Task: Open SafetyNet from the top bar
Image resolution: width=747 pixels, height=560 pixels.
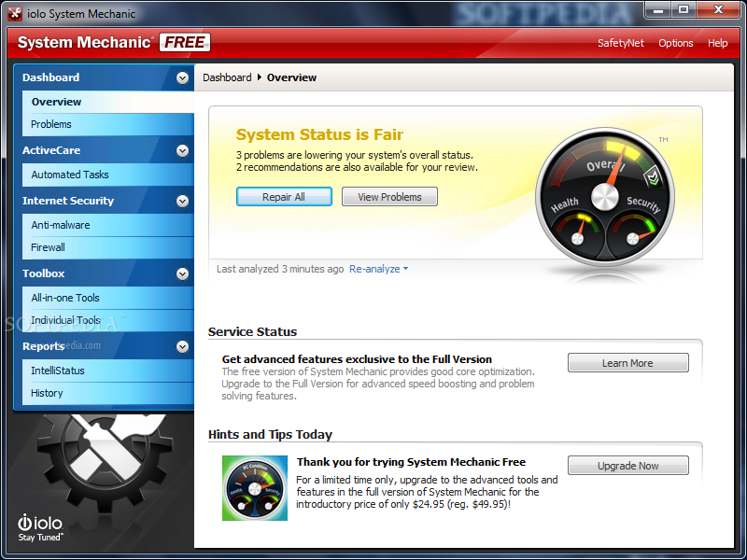Action: pyautogui.click(x=621, y=43)
